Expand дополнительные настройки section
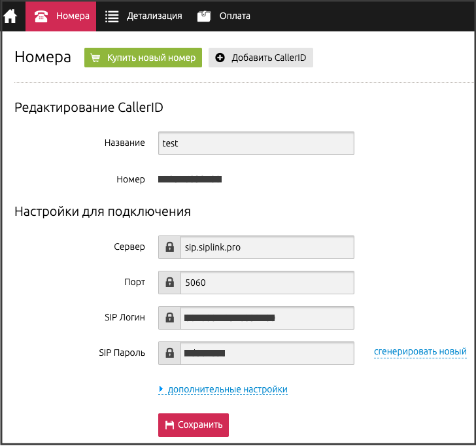 pyautogui.click(x=226, y=390)
